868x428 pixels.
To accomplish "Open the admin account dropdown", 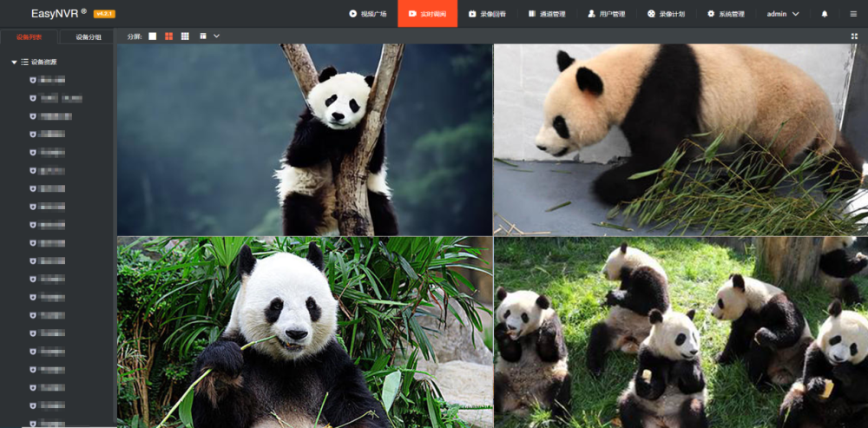I will (783, 14).
